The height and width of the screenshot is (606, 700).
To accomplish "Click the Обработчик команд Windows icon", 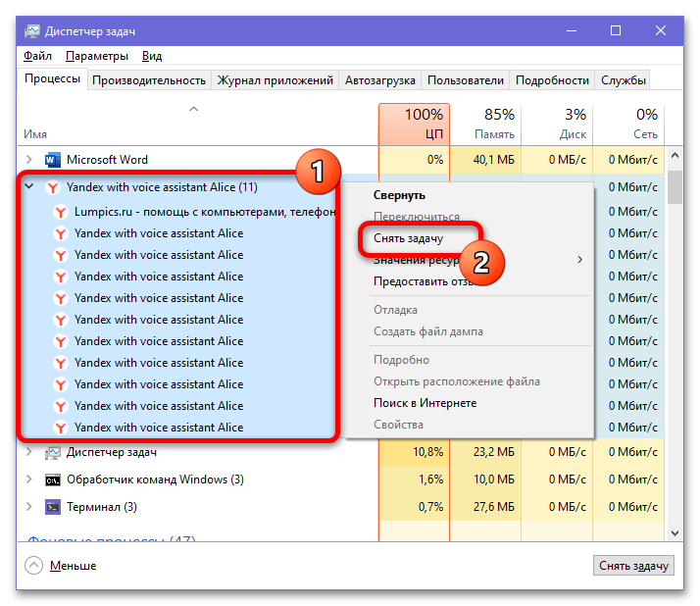I will 53,480.
